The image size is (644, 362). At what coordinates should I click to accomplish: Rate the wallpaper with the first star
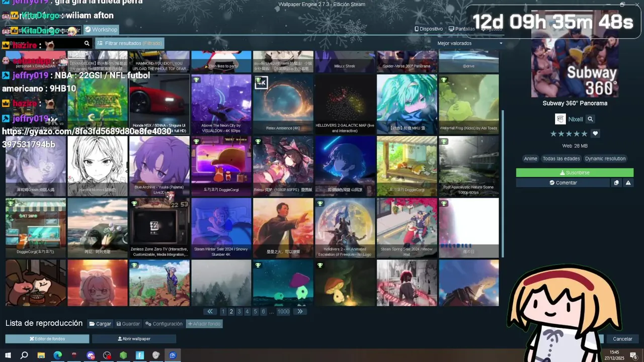(553, 134)
